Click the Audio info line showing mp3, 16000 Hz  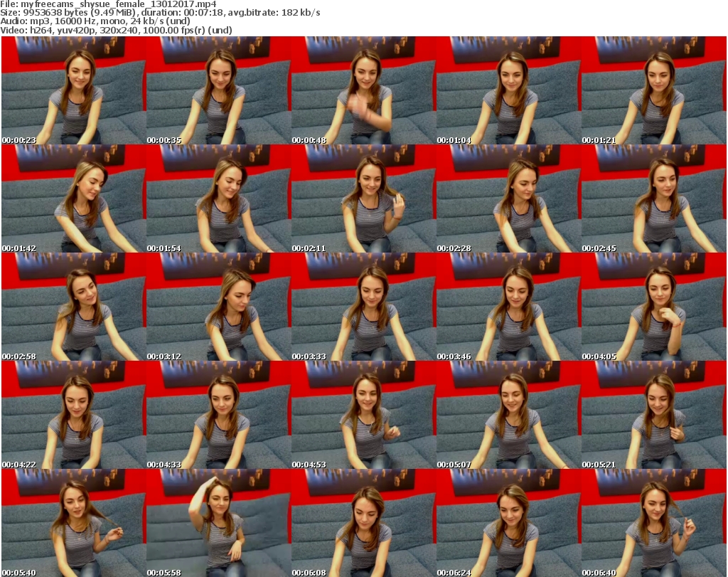click(95, 21)
